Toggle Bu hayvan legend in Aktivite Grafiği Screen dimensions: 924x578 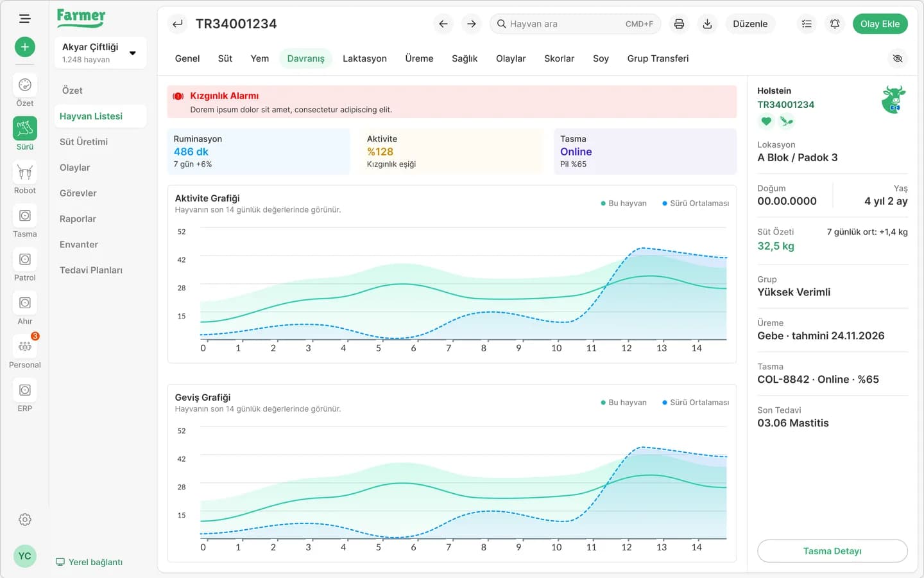click(624, 203)
